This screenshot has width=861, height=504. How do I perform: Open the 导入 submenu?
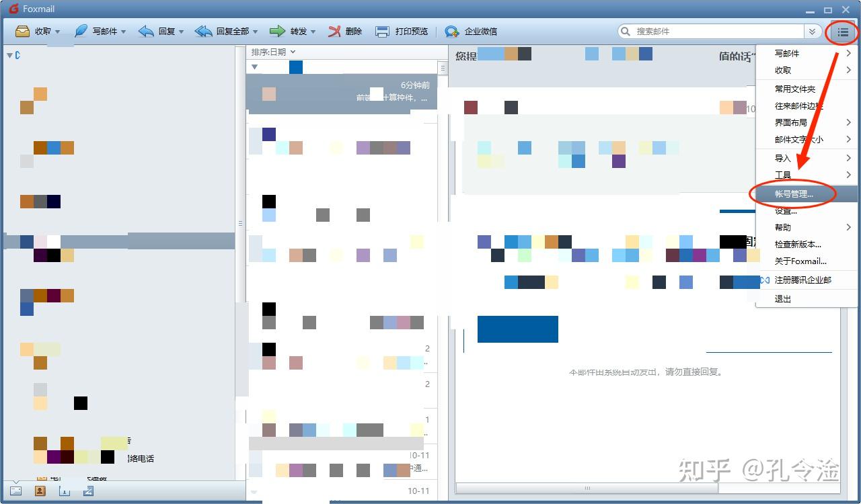tap(807, 158)
